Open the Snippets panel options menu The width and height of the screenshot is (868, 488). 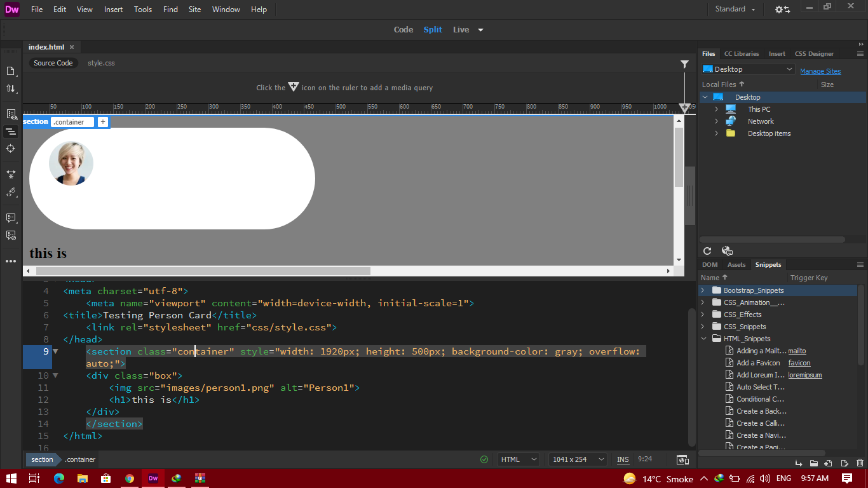(x=860, y=265)
